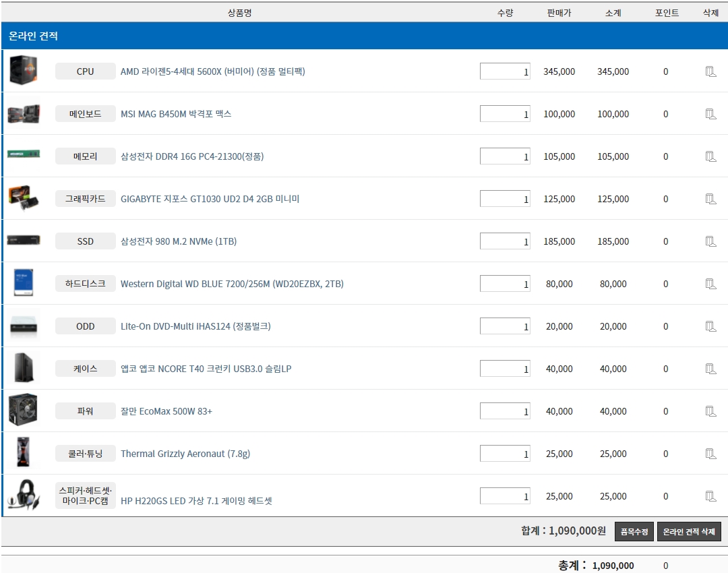Click the 온라인 견적 blue section header
The height and width of the screenshot is (573, 728).
(x=364, y=36)
